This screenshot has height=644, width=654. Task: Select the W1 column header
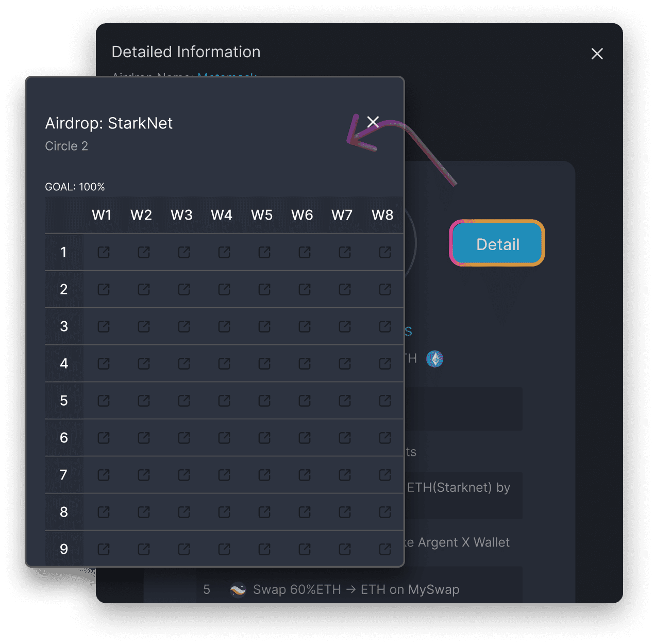coord(102,215)
